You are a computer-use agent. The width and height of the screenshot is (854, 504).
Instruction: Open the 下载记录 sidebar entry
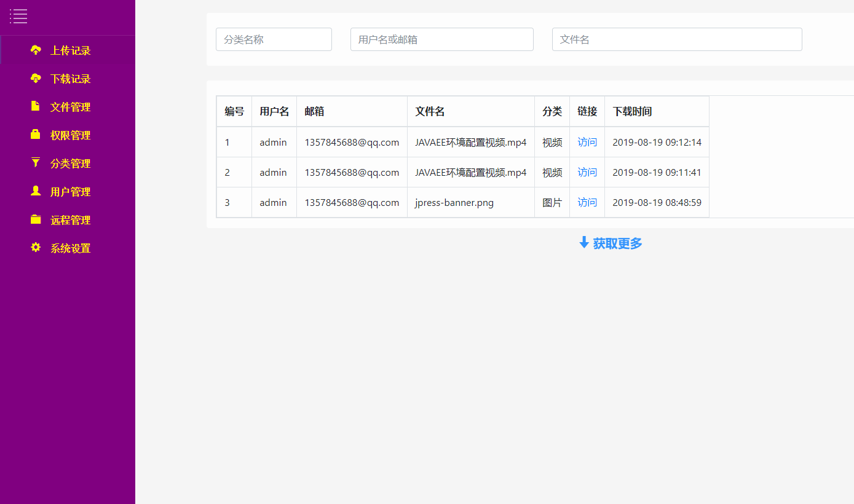coord(71,78)
